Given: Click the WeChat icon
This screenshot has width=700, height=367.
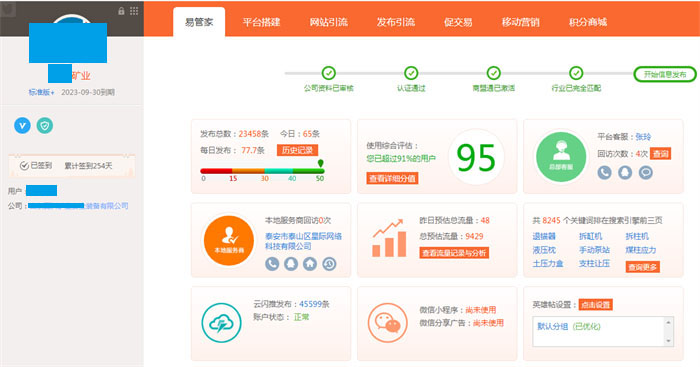Looking at the screenshot, I should tap(388, 323).
